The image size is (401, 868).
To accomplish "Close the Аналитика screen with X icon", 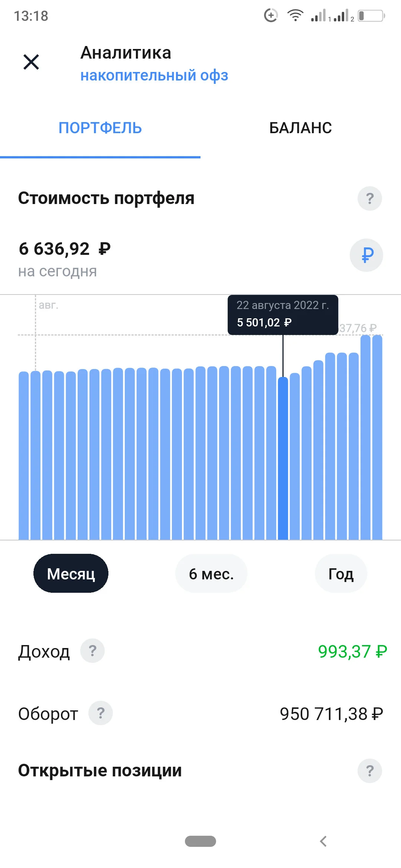I will pos(31,62).
